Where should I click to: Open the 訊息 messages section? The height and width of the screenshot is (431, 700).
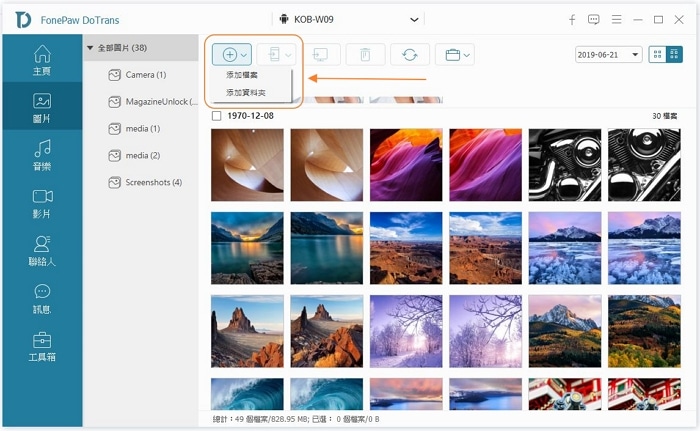click(42, 299)
